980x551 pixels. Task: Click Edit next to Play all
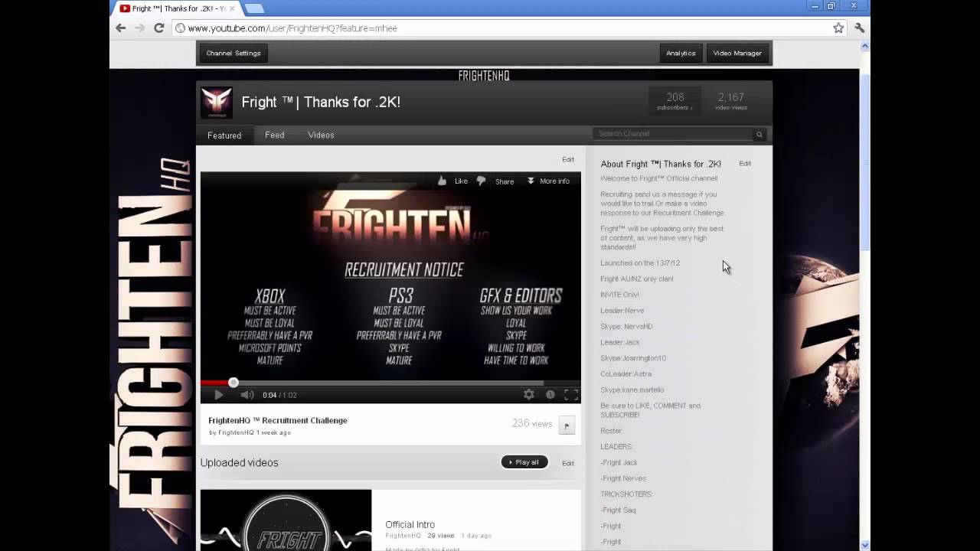[568, 463]
